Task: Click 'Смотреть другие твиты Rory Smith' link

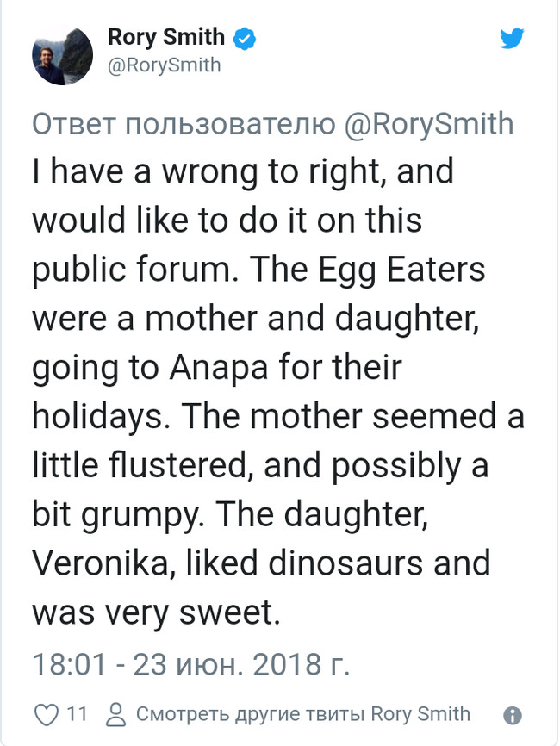Action: pyautogui.click(x=303, y=714)
